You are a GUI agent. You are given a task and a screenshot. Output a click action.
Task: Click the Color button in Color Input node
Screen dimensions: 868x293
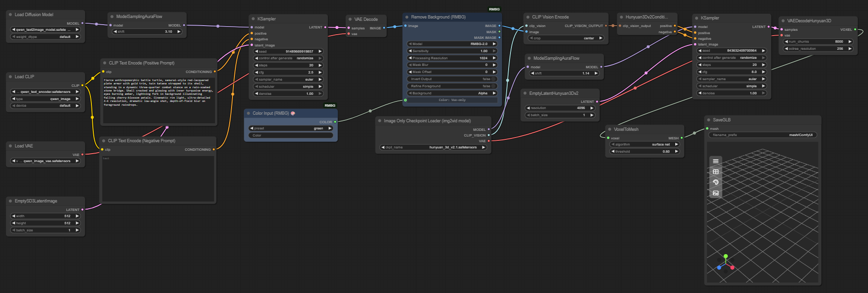coord(291,136)
